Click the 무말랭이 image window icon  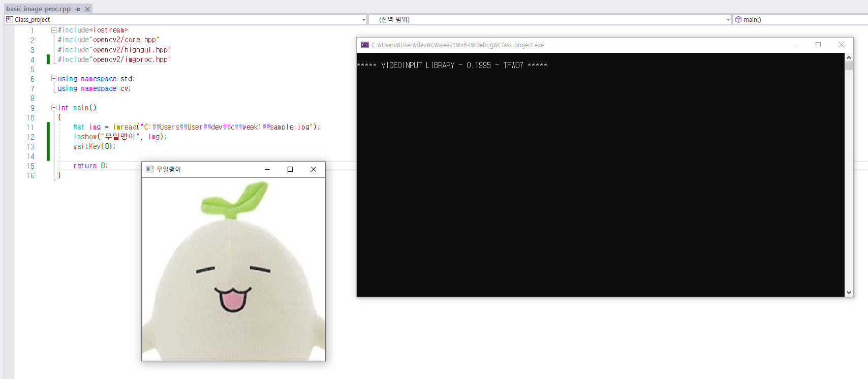click(x=149, y=169)
